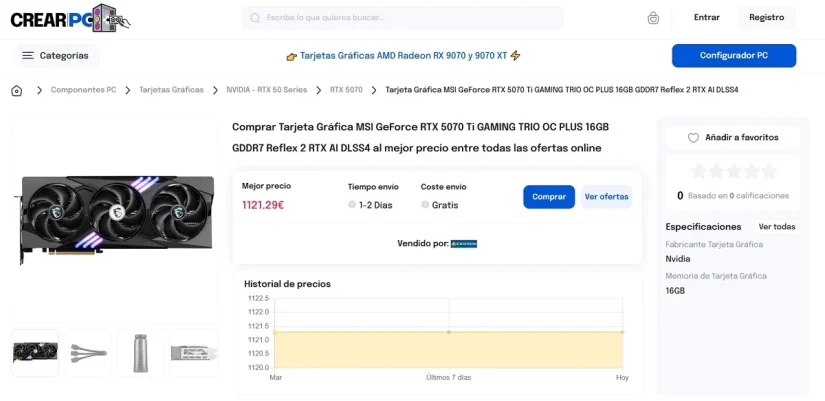Click the heart icon for favorites
Screen dimensions: 825x401
tap(693, 138)
